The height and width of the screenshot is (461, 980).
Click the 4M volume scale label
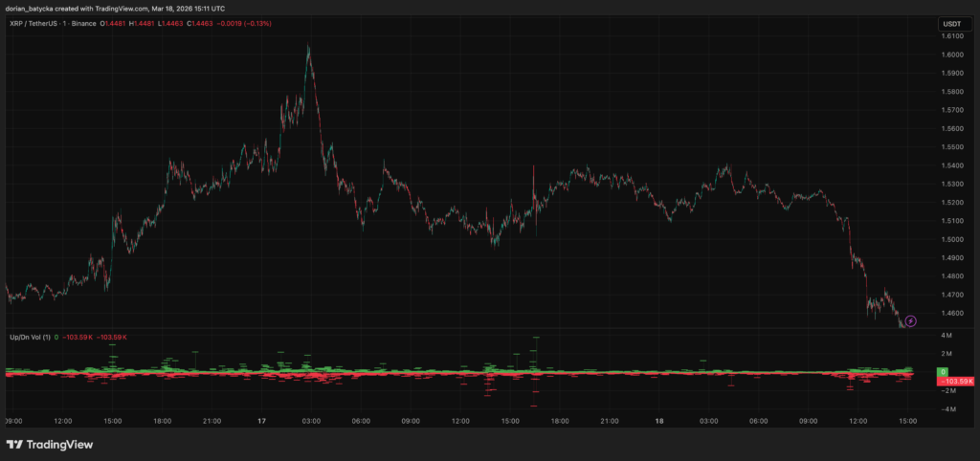pyautogui.click(x=946, y=336)
